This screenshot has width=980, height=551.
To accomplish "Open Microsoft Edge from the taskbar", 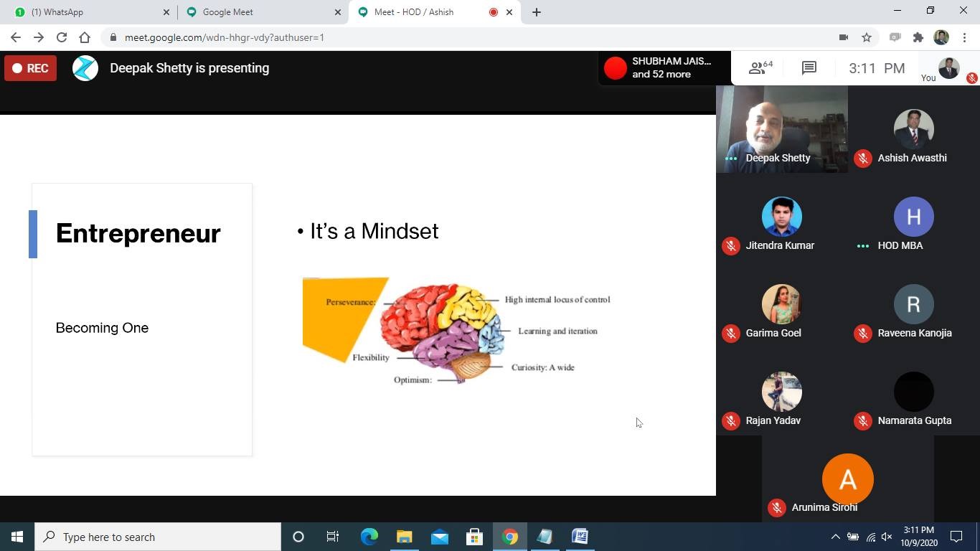I will [x=369, y=537].
